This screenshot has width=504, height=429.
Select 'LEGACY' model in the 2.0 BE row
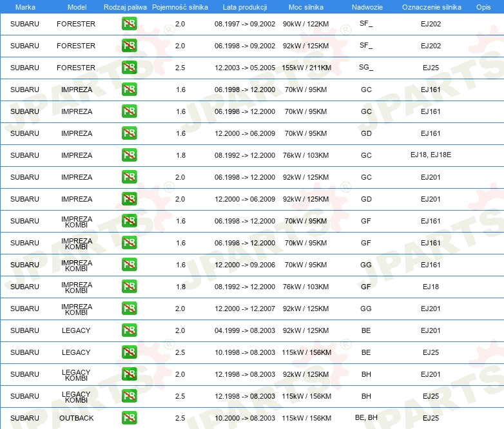[x=76, y=330]
